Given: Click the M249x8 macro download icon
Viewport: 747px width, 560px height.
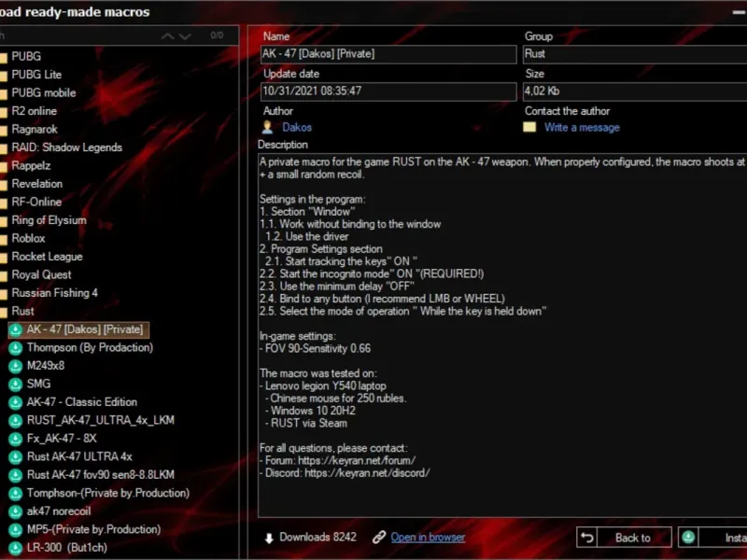Looking at the screenshot, I should point(15,366).
